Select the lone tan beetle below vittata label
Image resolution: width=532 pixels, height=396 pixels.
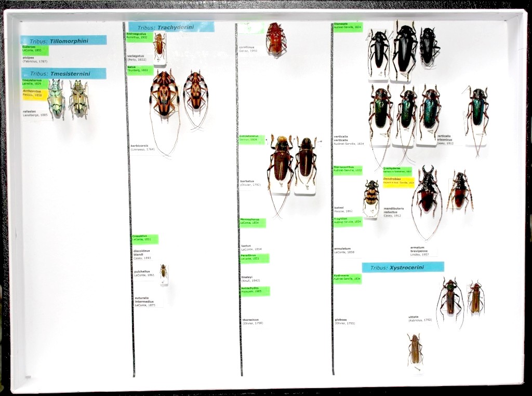point(415,349)
